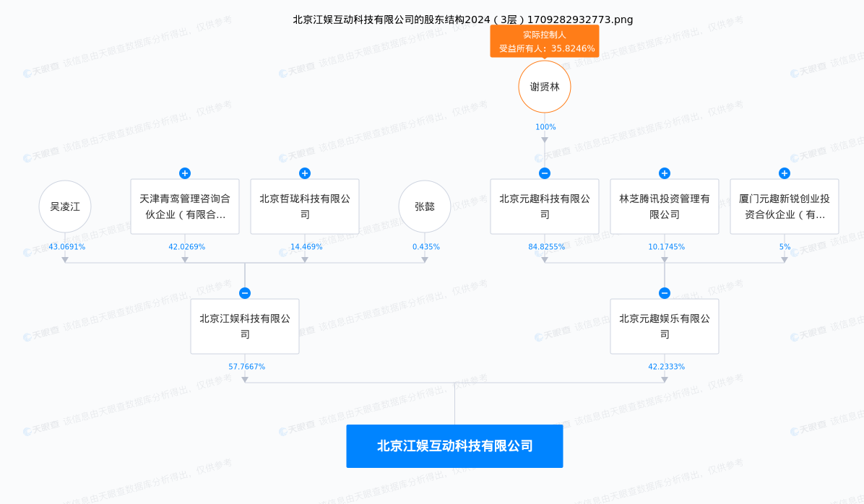
Task: Expand 天津青鸾管理咨询合伙企业 shareholder node
Action: pyautogui.click(x=185, y=173)
